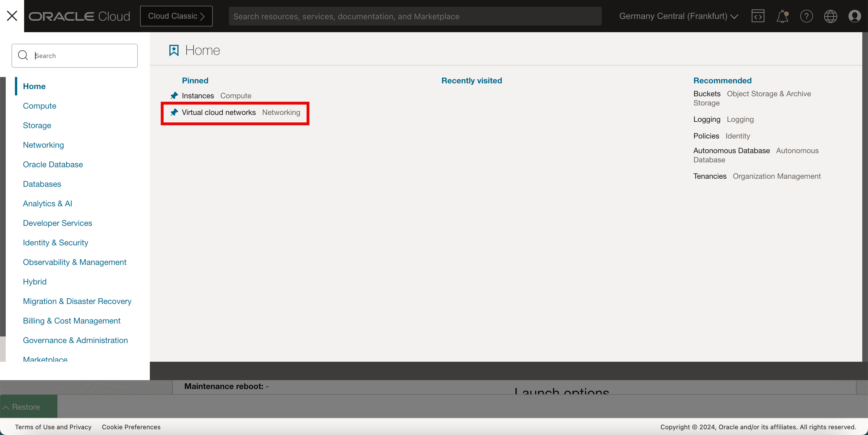Open the user profile avatar menu

click(x=855, y=16)
